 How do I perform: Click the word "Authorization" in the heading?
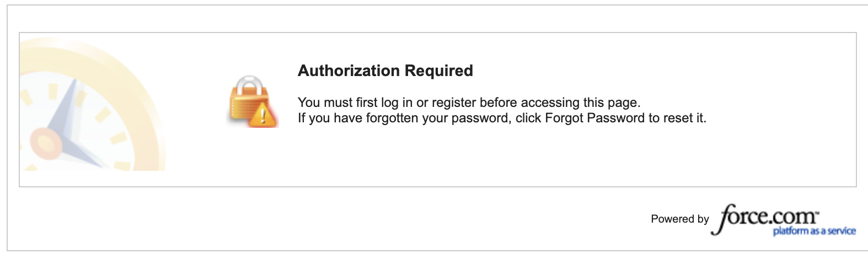[x=349, y=71]
